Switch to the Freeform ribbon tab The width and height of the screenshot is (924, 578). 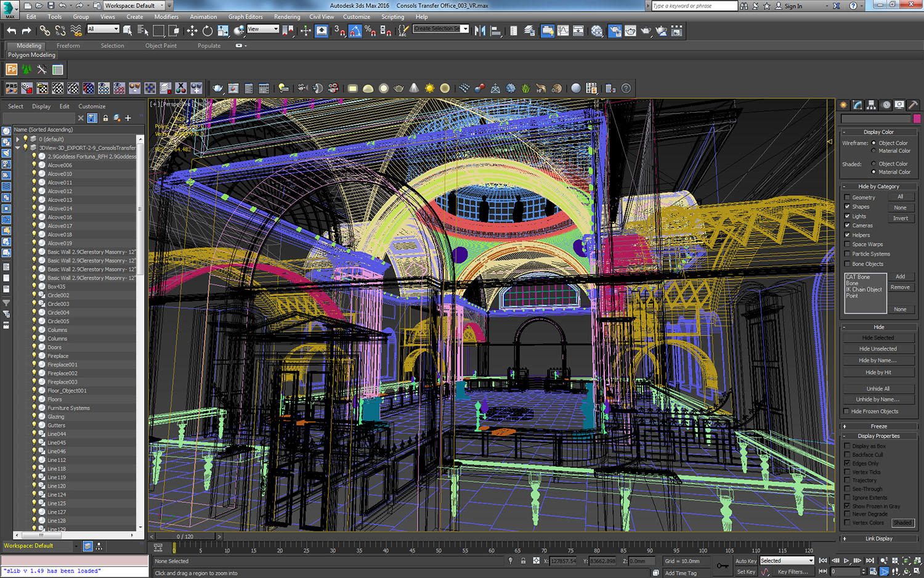68,46
